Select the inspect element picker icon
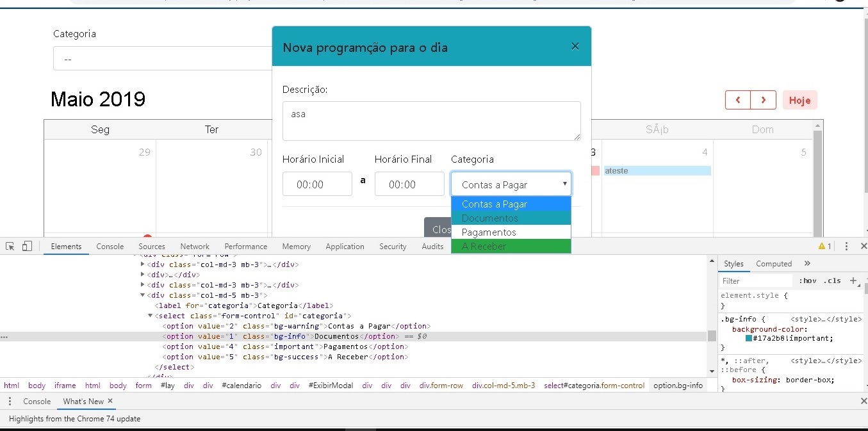Screen dimensions: 868x431 (x=10, y=247)
